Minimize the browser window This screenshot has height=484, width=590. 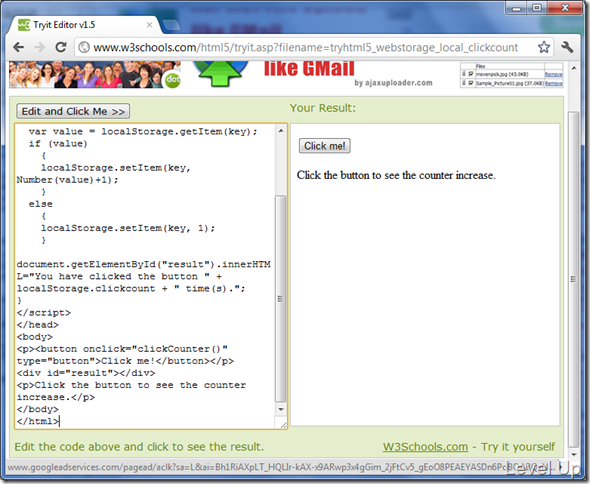(517, 8)
